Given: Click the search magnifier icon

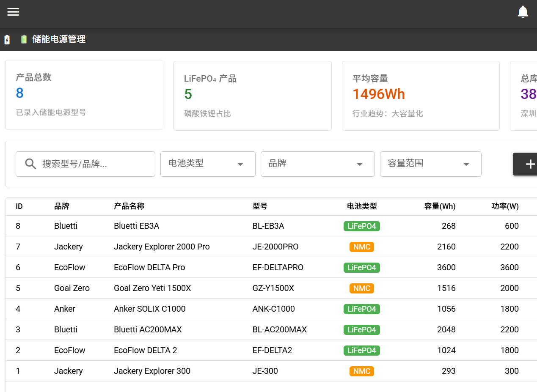Looking at the screenshot, I should (x=30, y=164).
